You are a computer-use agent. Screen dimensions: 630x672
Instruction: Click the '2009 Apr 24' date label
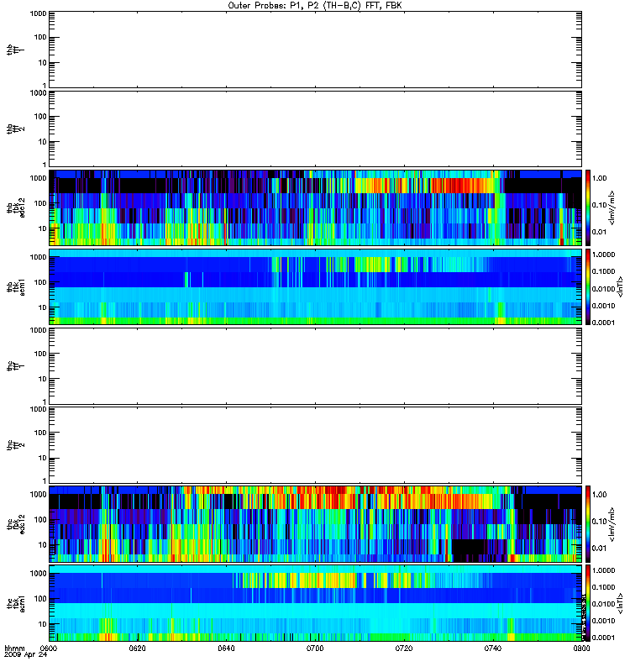(x=25, y=654)
